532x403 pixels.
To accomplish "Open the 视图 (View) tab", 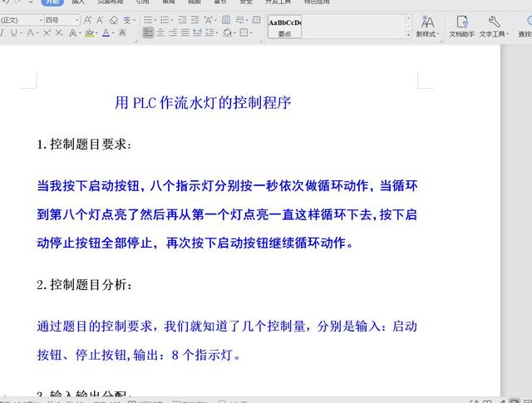I will [x=195, y=2].
